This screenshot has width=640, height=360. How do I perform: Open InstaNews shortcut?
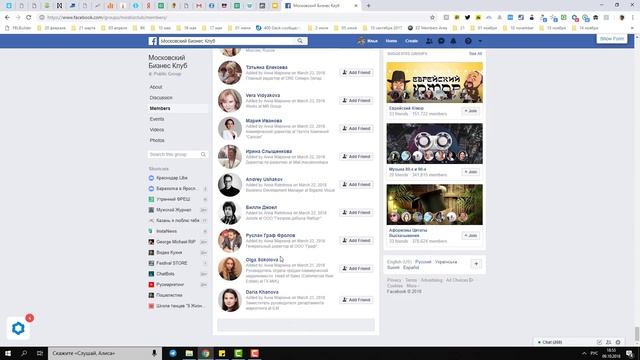point(166,231)
